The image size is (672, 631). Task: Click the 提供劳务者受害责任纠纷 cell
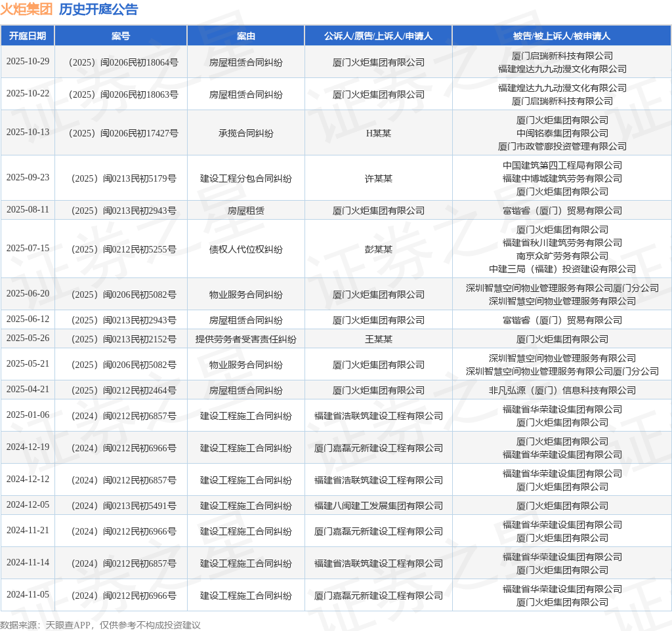pyautogui.click(x=245, y=339)
